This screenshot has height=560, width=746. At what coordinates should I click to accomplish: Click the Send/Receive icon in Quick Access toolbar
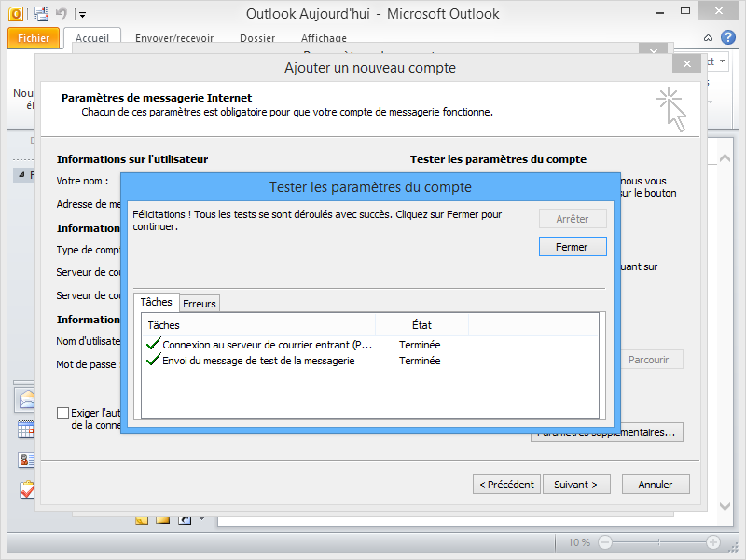pyautogui.click(x=41, y=13)
